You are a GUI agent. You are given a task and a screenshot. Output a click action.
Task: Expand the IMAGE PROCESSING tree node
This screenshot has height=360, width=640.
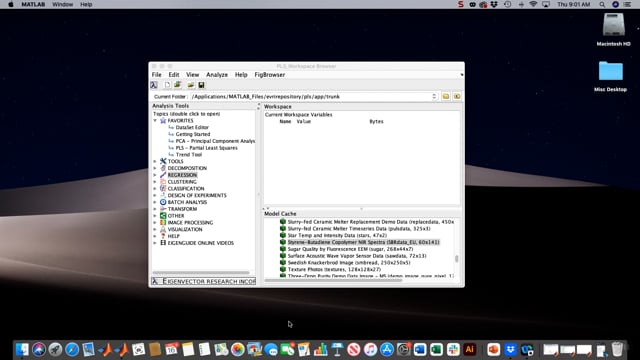(155, 222)
